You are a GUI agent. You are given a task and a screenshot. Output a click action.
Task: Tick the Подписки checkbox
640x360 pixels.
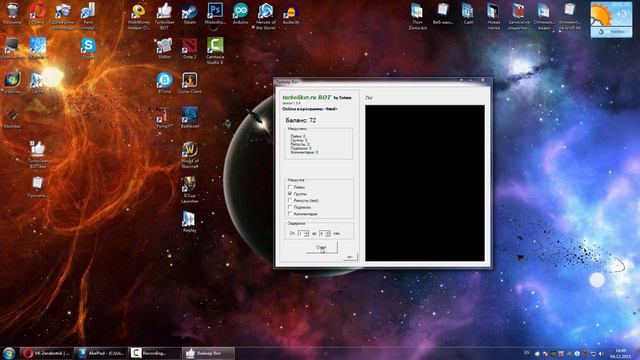click(x=290, y=207)
